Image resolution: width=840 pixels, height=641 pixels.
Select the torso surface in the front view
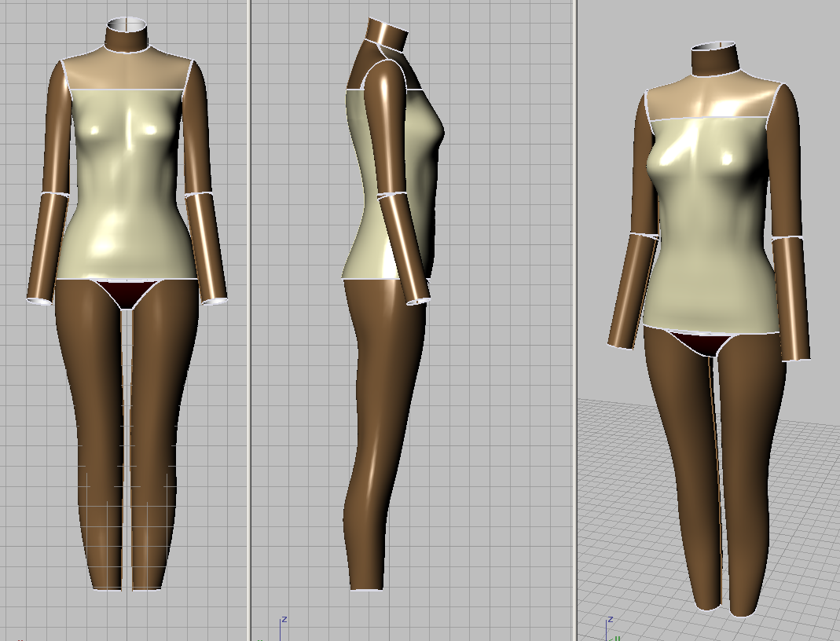click(x=126, y=185)
